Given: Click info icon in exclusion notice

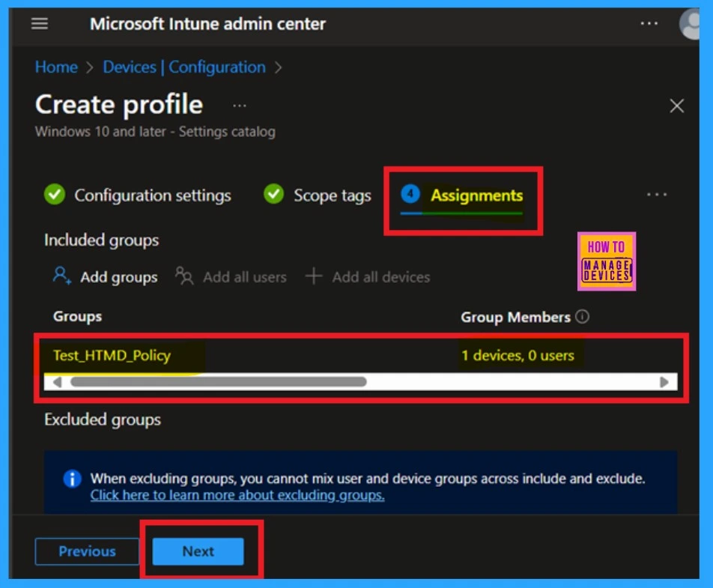Looking at the screenshot, I should click(73, 479).
